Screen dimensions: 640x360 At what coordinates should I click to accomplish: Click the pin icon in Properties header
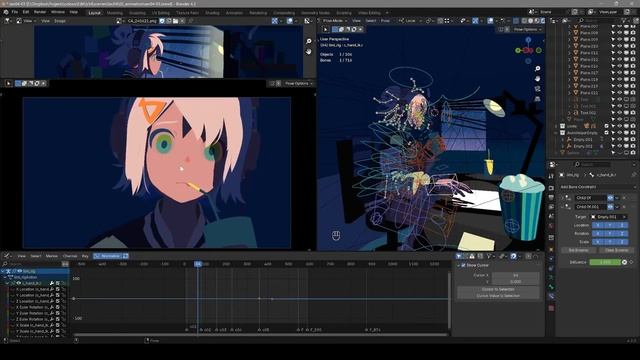pyautogui.click(x=633, y=175)
